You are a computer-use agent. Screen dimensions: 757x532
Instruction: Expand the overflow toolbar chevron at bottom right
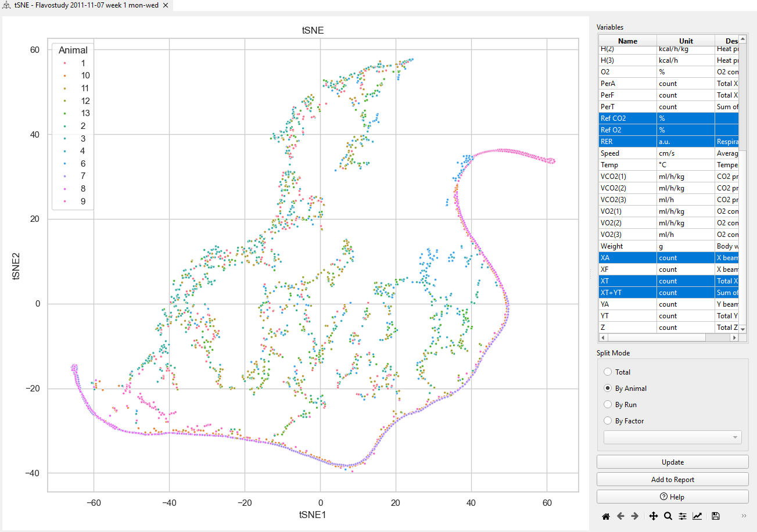pos(744,516)
